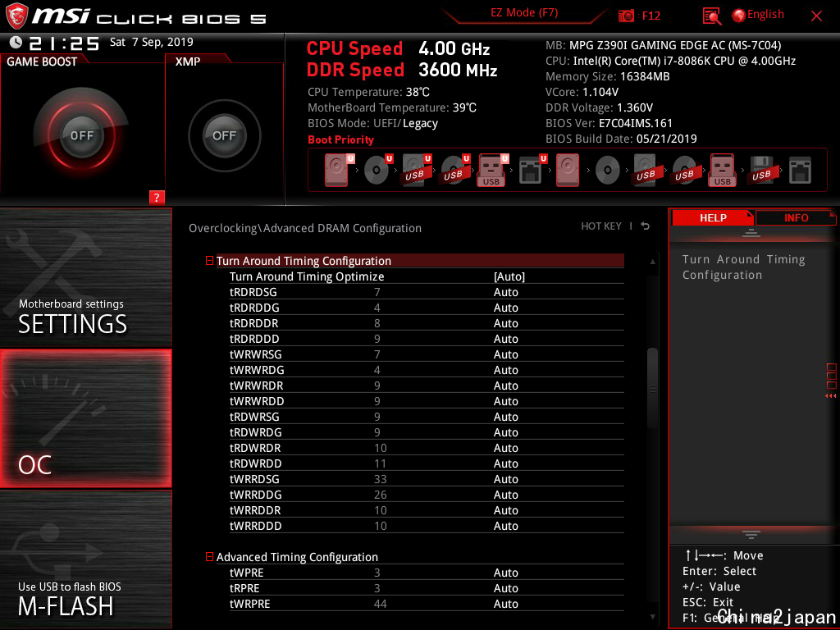Select the tWRWRDR timing row
840x630 pixels.
pyautogui.click(x=427, y=386)
